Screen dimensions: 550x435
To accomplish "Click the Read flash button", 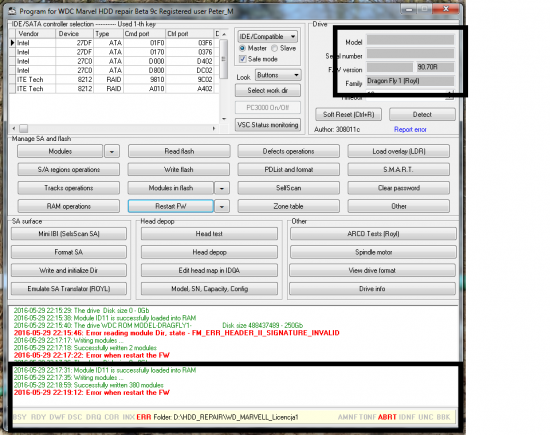I will click(179, 152).
